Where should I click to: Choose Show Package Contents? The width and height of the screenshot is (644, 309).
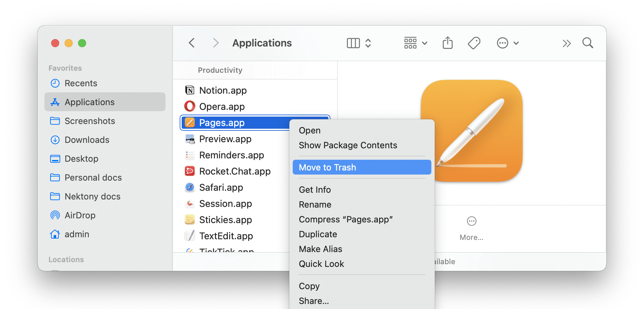(x=362, y=145)
